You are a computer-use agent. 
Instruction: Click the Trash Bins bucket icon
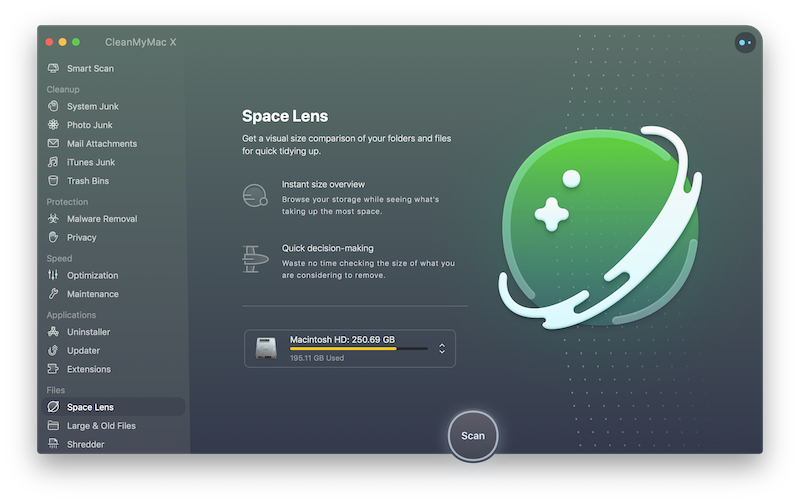point(53,181)
